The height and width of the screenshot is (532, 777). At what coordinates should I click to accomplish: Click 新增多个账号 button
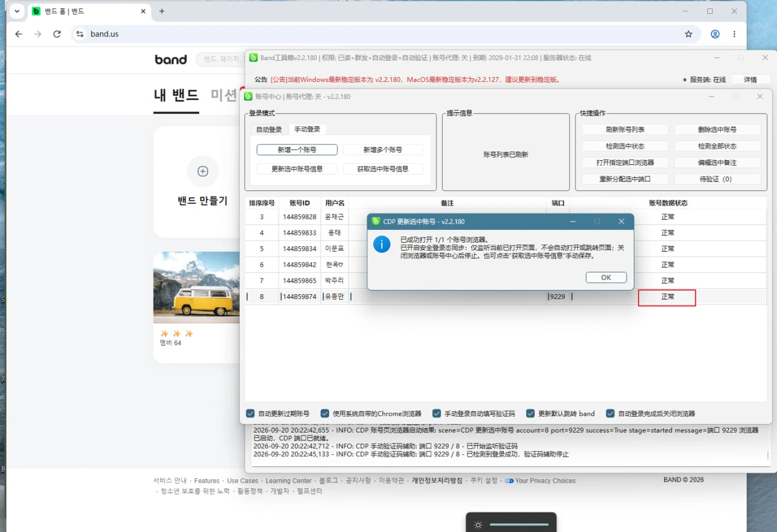tap(382, 150)
